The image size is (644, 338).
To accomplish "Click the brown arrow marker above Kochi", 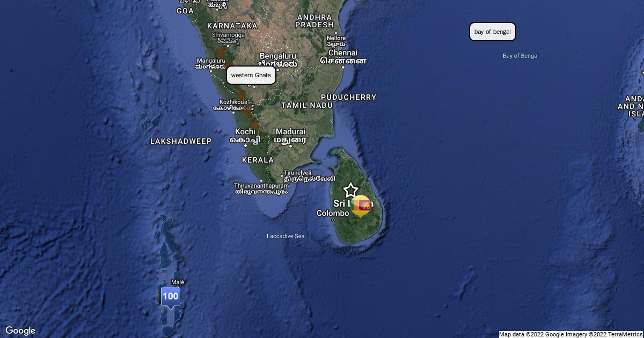I will coord(253,124).
